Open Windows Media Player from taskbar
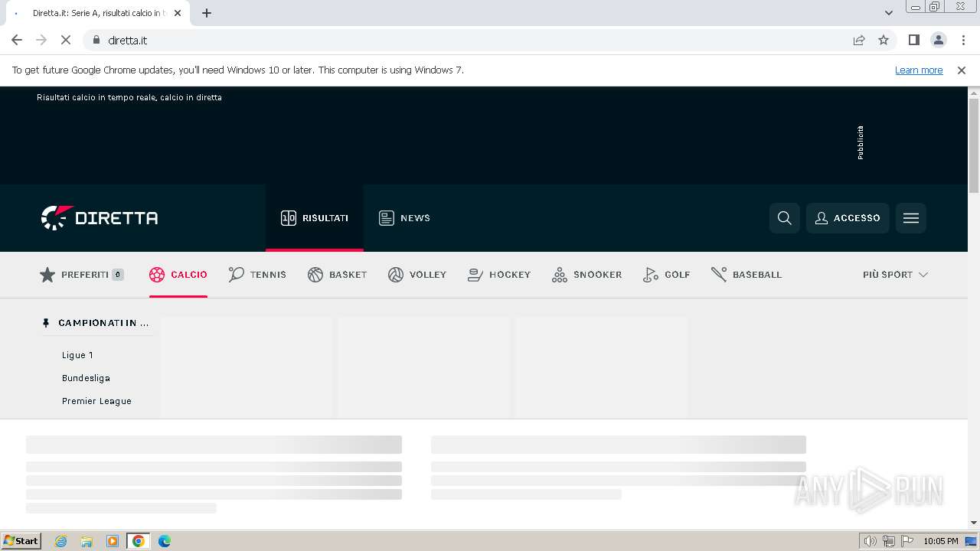This screenshot has height=551, width=980. pos(113,541)
